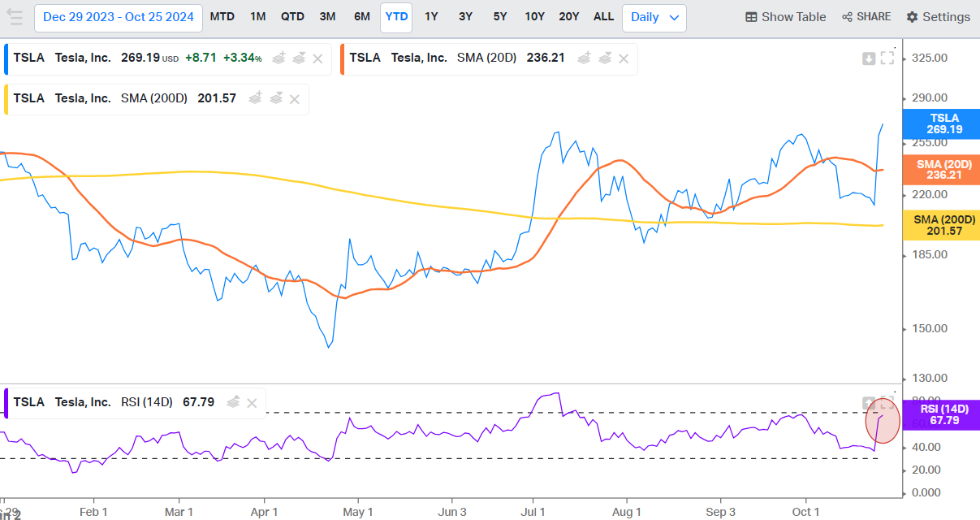
Task: Click the collapse menu icon at top left
Action: (x=15, y=17)
